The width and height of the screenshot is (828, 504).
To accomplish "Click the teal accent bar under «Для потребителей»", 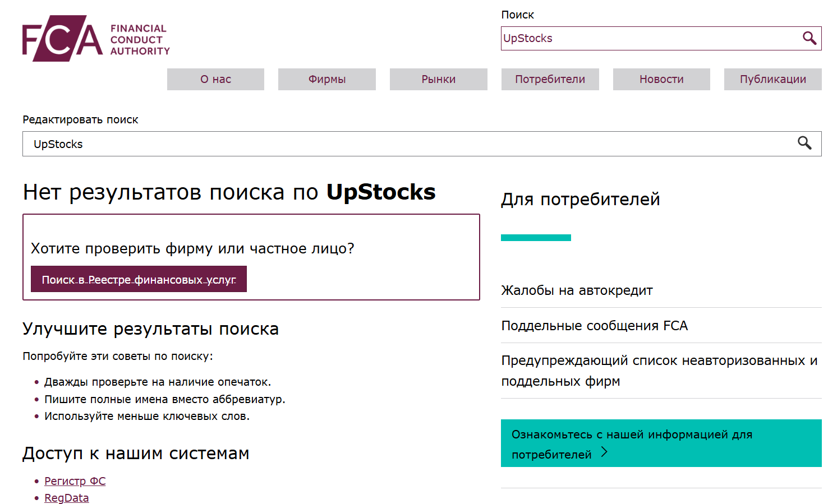I will click(536, 237).
